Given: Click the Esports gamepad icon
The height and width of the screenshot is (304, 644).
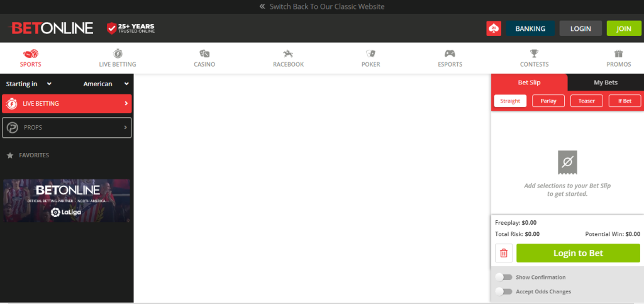Looking at the screenshot, I should pos(450,53).
